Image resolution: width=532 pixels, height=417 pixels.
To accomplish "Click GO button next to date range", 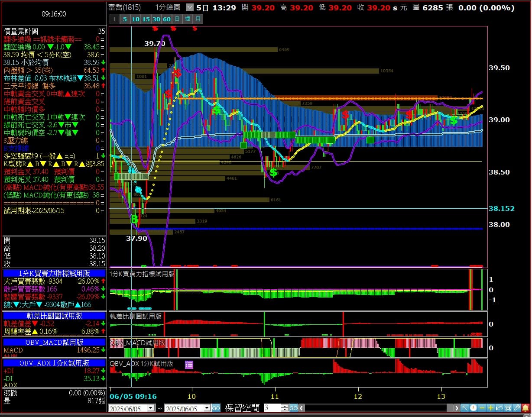I will pos(216,408).
